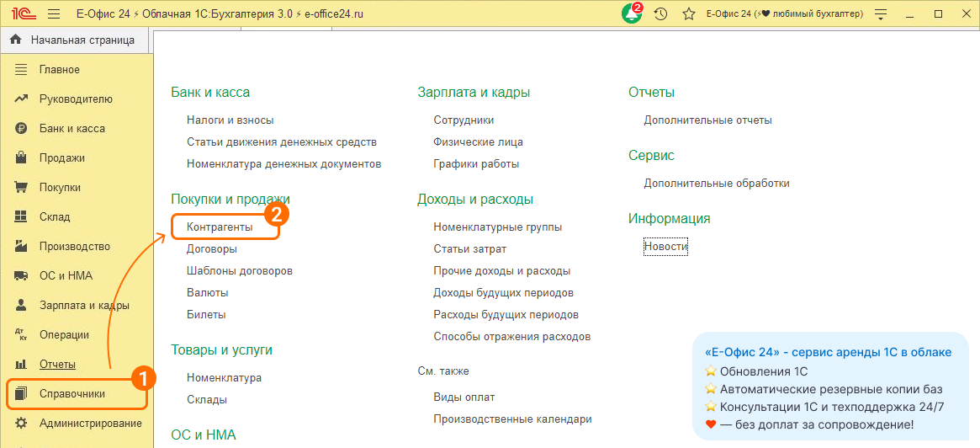Open the history clock icon
The image size is (980, 448).
click(660, 13)
